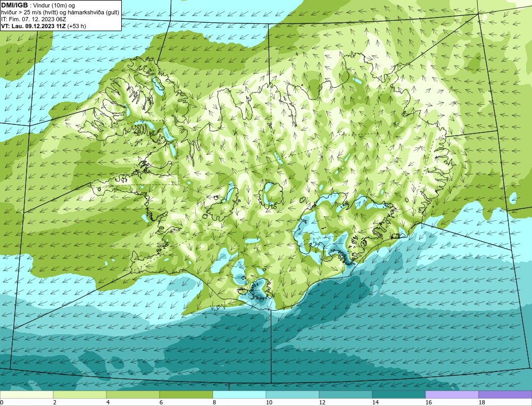Image resolution: width=532 pixels, height=406 pixels.
Task: Click the 2–4 m/s light green legend swatch
Action: click(x=80, y=395)
